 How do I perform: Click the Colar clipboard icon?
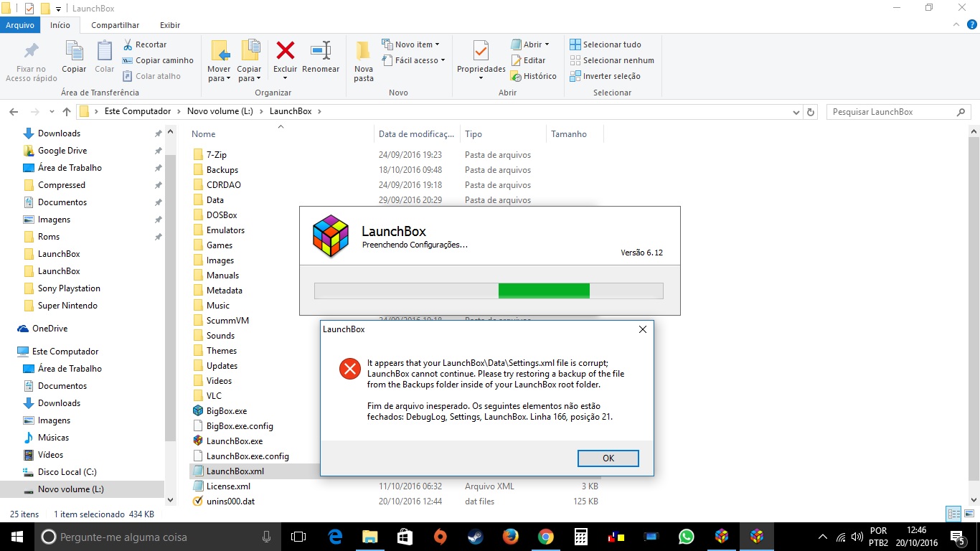click(105, 51)
